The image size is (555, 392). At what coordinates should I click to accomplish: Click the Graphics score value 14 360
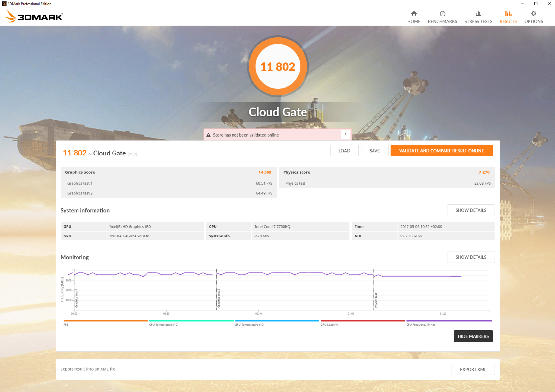pos(265,172)
